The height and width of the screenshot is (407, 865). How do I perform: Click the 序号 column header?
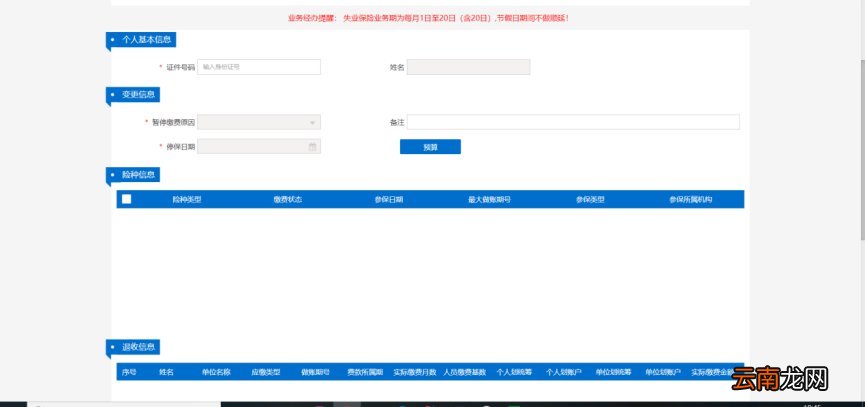[x=129, y=372]
